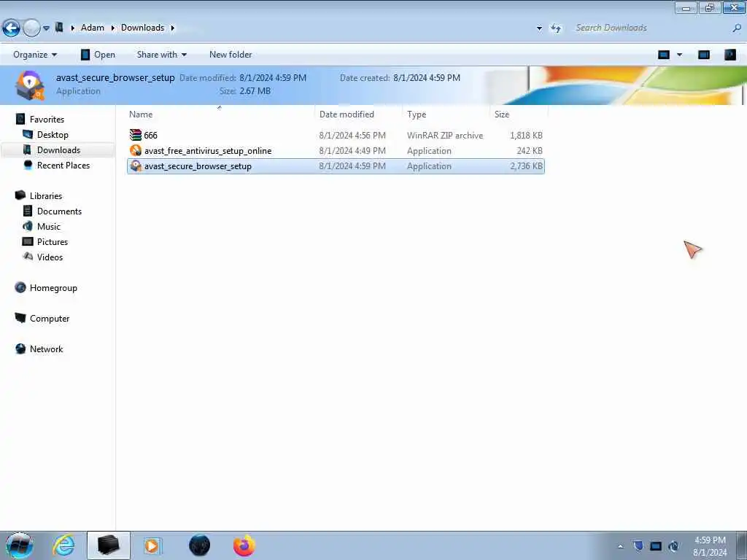Open the recent locations dropdown arrow
Screen dimensions: 747x560
coord(46,28)
